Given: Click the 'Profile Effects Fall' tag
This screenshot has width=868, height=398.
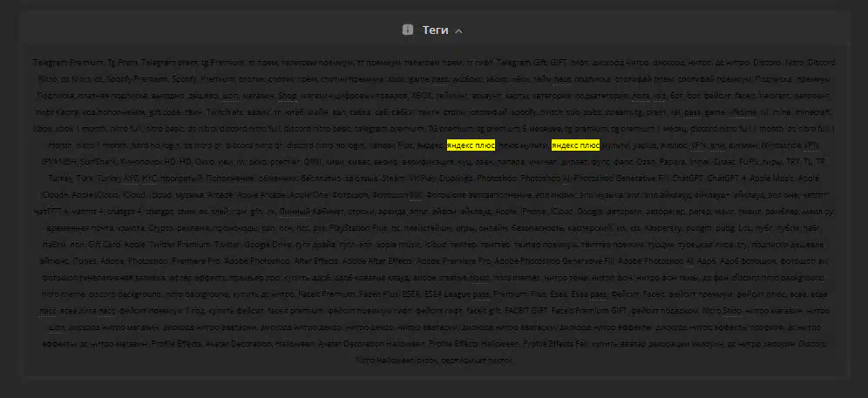Looking at the screenshot, I should click(556, 344).
